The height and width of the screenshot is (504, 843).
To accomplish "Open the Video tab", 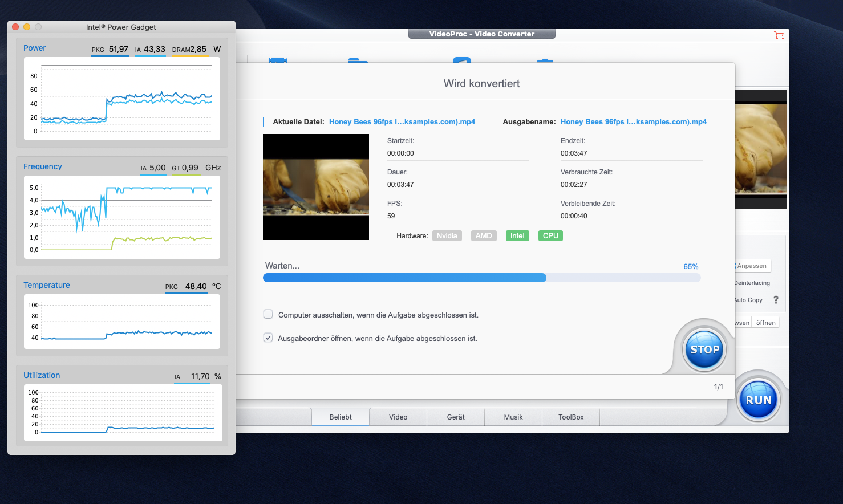I will click(398, 417).
